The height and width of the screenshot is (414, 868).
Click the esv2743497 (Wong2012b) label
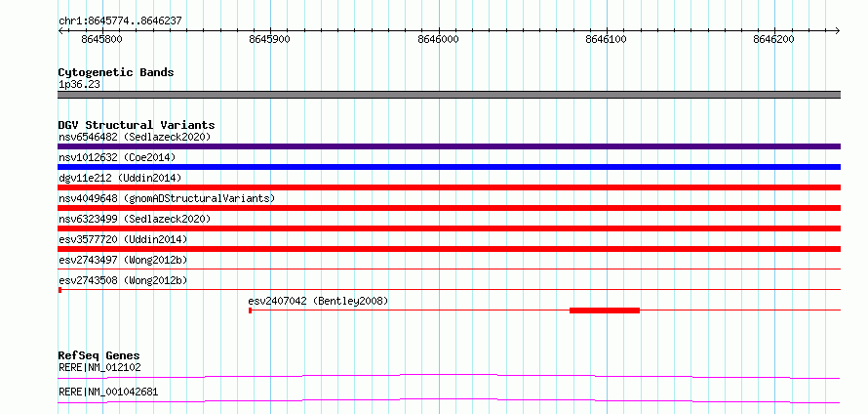pyautogui.click(x=123, y=260)
